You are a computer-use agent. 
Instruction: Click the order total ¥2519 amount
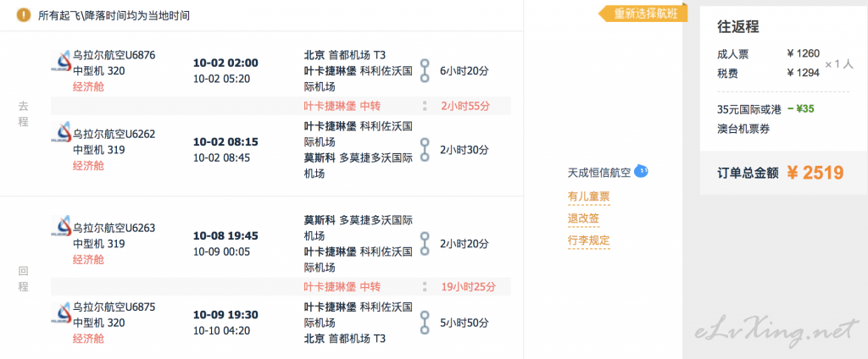click(x=815, y=173)
